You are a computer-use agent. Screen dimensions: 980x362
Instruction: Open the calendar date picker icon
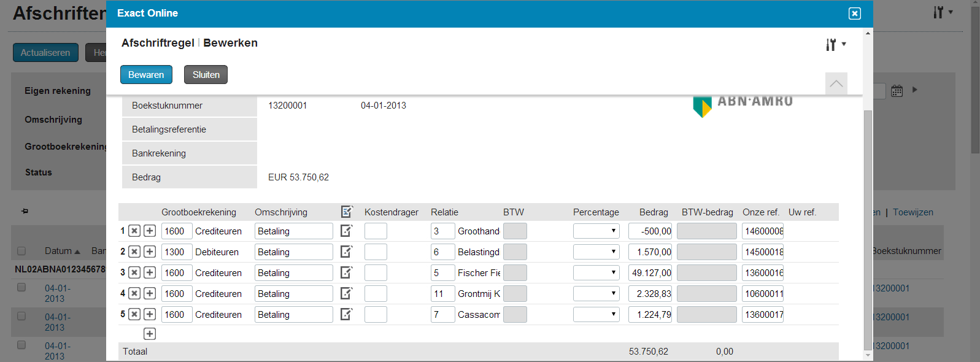(x=897, y=91)
